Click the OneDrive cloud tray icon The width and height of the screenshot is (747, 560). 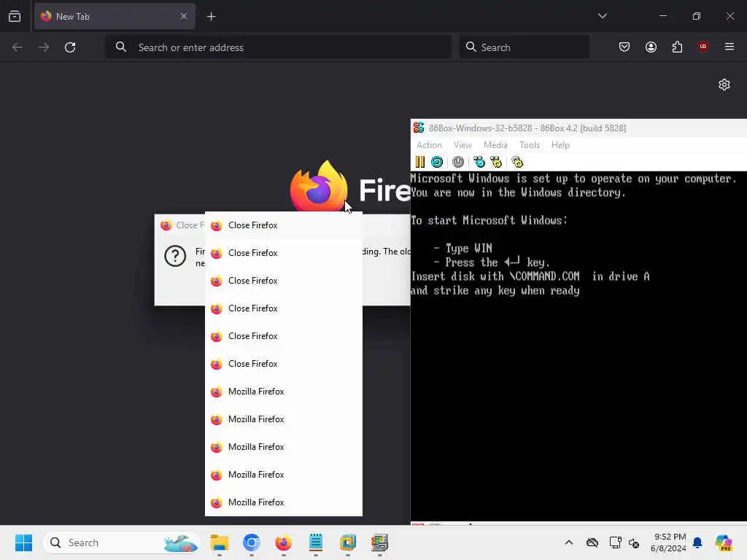pos(592,542)
